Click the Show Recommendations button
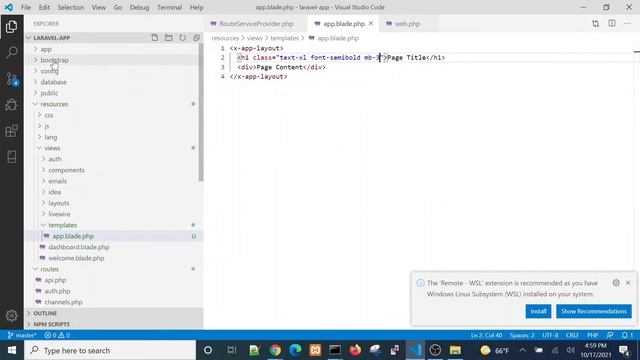The height and width of the screenshot is (360, 640). 593,311
